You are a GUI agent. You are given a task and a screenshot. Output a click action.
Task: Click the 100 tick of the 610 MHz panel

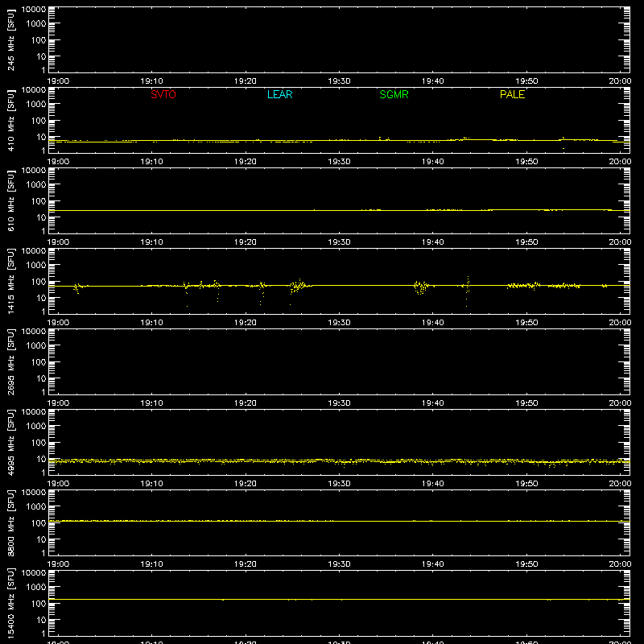click(x=38, y=201)
